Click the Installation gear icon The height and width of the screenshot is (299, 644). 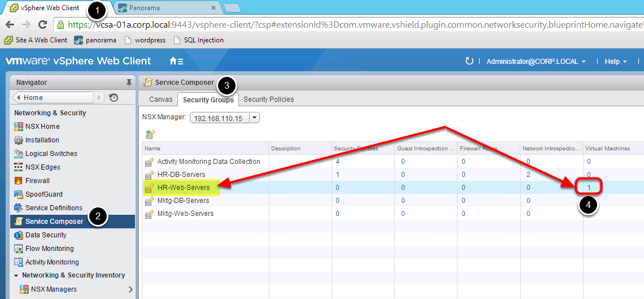point(19,140)
